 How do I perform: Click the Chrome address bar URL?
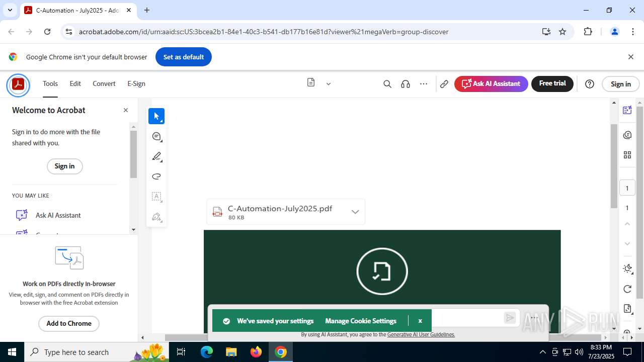point(264,32)
